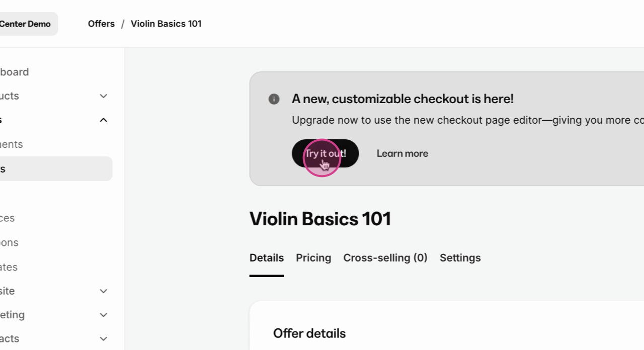Open the Cross-selling (0) tab

pos(385,257)
